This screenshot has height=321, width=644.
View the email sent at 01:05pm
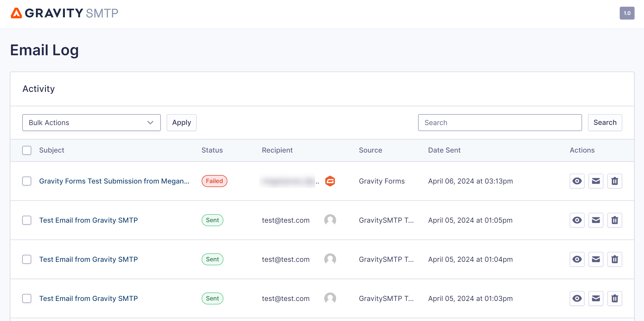577,220
